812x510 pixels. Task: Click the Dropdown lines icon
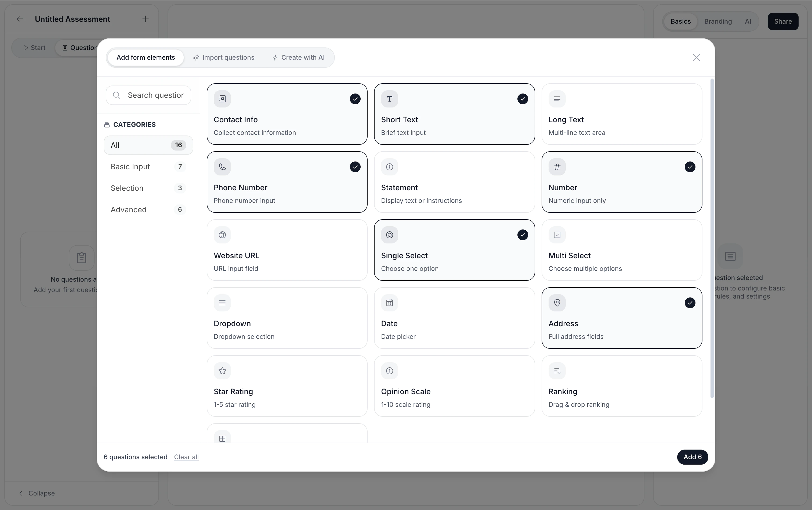222,303
